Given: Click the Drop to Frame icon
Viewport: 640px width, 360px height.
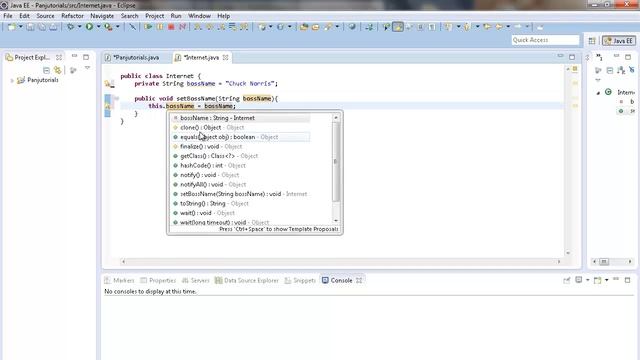Looking at the screenshot, I should coord(233,27).
